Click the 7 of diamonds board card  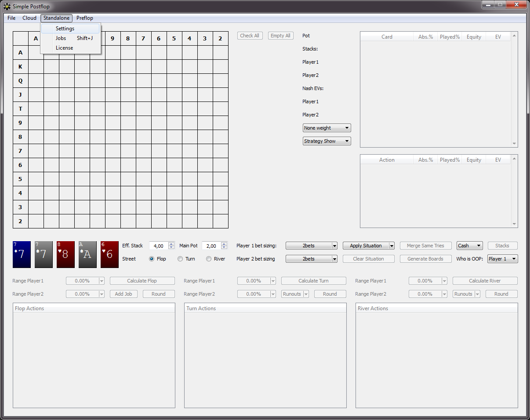click(22, 254)
